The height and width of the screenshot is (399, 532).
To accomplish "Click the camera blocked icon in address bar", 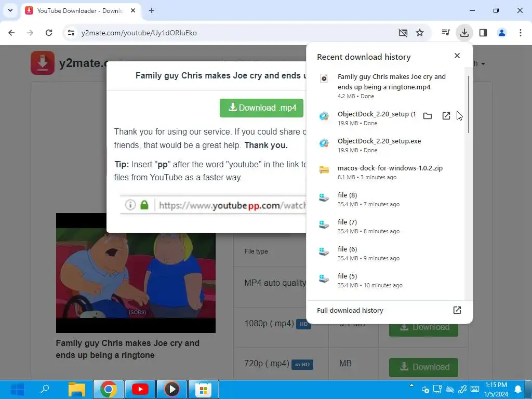I will click(x=403, y=33).
